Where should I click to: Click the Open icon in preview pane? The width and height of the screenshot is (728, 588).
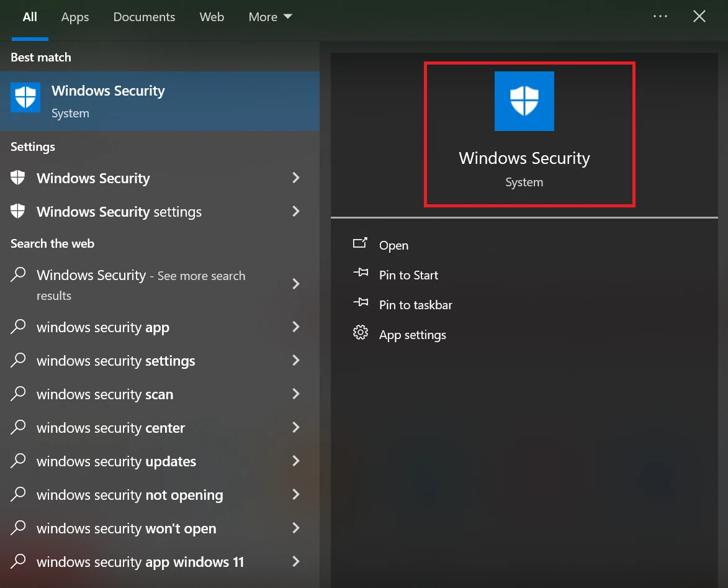click(361, 243)
